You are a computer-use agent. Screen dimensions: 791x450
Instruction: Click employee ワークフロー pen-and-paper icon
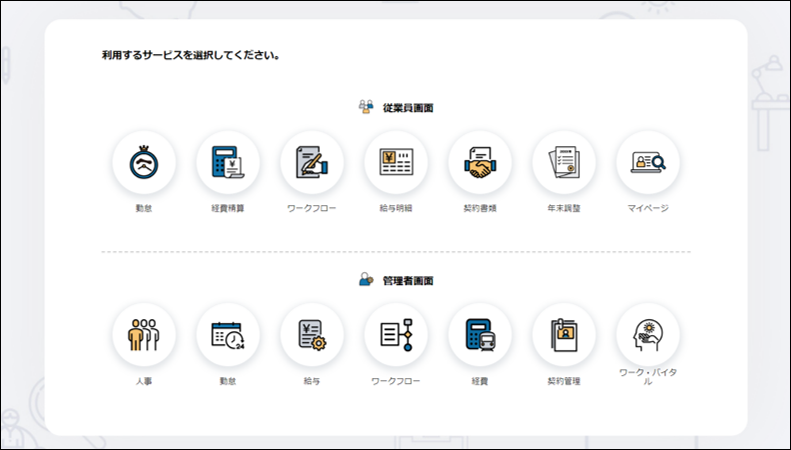click(312, 163)
